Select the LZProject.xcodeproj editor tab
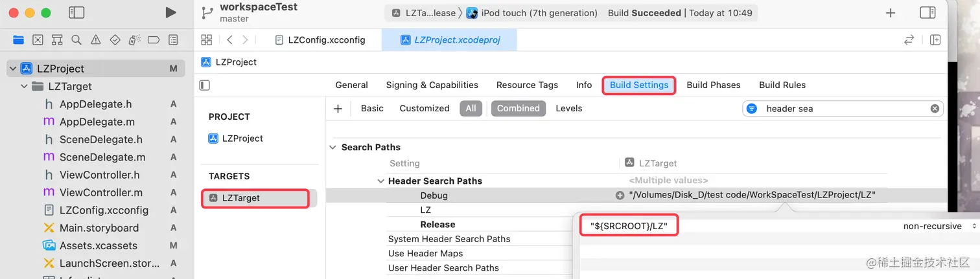Image resolution: width=980 pixels, height=279 pixels. (450, 40)
